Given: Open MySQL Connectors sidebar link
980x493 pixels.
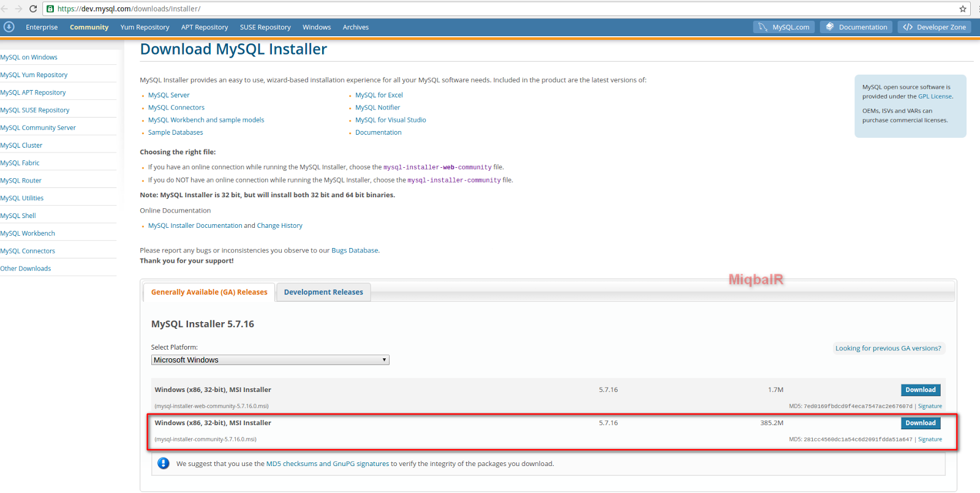Looking at the screenshot, I should pyautogui.click(x=28, y=251).
